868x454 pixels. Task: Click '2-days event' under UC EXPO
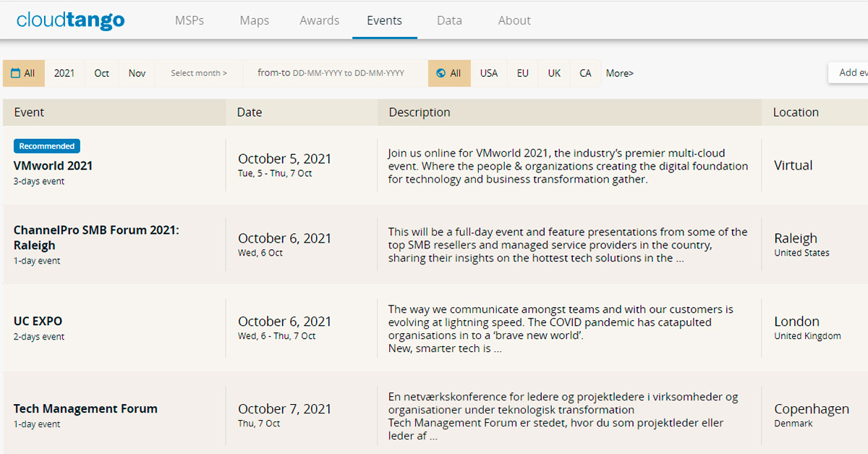click(x=39, y=337)
